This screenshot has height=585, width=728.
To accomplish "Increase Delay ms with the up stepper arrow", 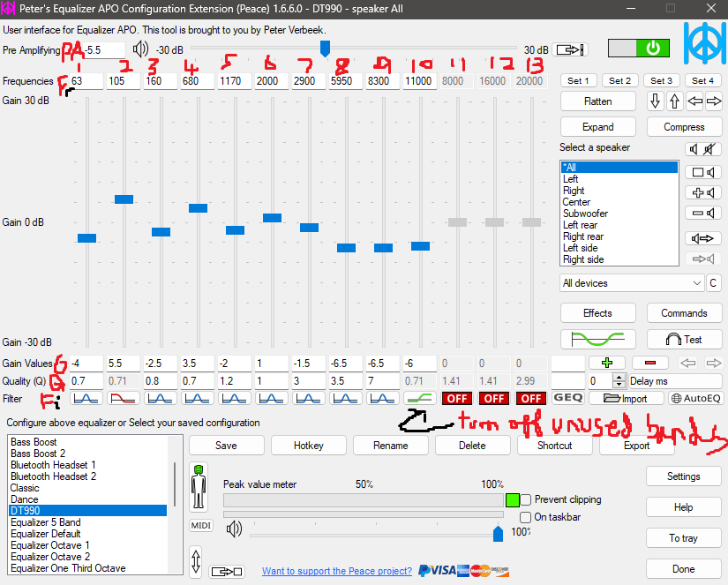I will [x=619, y=377].
